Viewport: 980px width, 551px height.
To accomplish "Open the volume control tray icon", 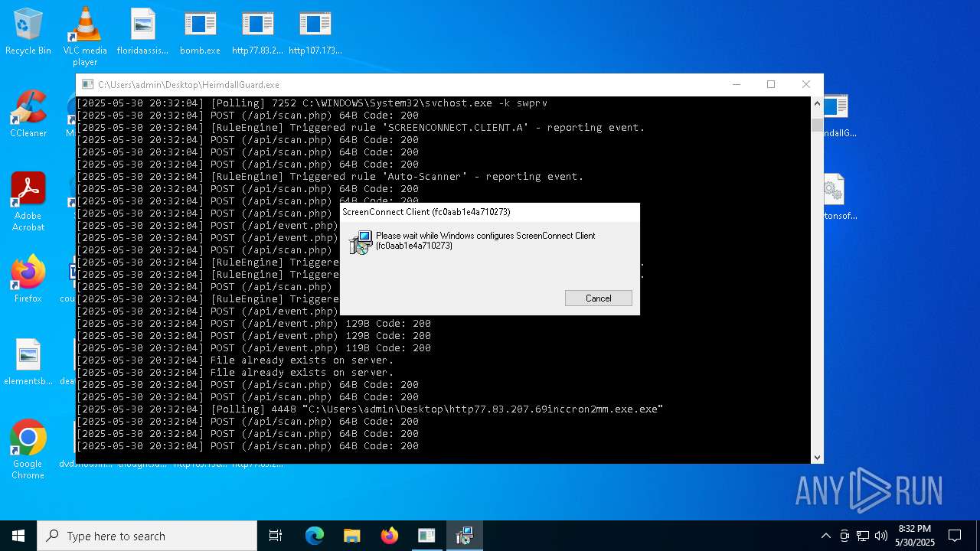I will (x=881, y=536).
